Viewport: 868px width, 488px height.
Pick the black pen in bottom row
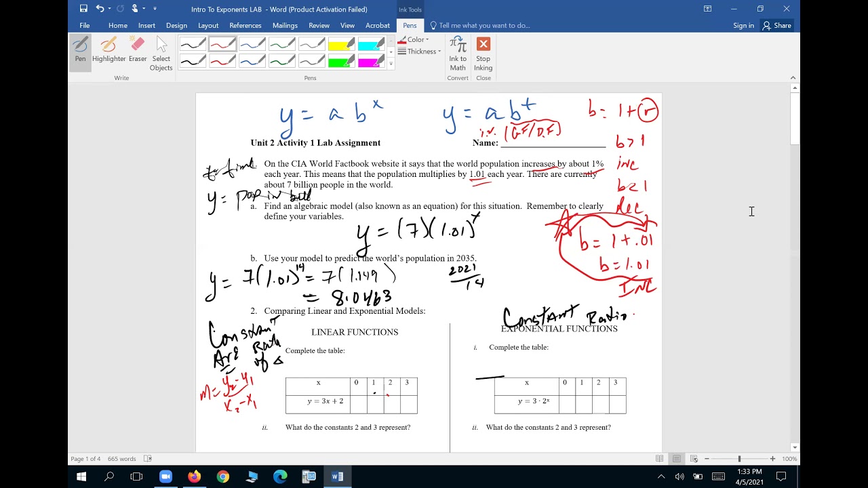point(193,61)
